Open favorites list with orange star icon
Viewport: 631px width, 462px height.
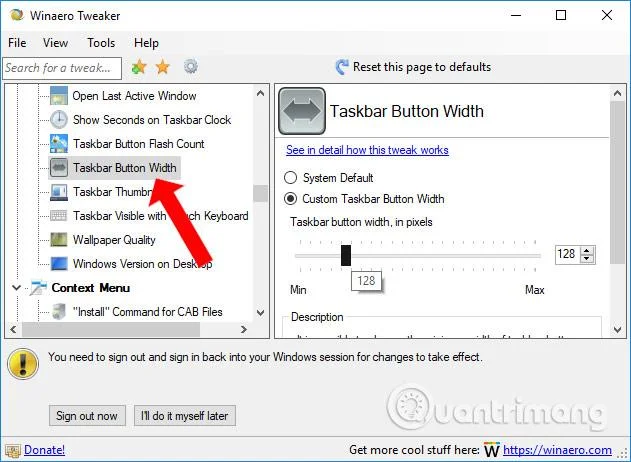click(163, 67)
